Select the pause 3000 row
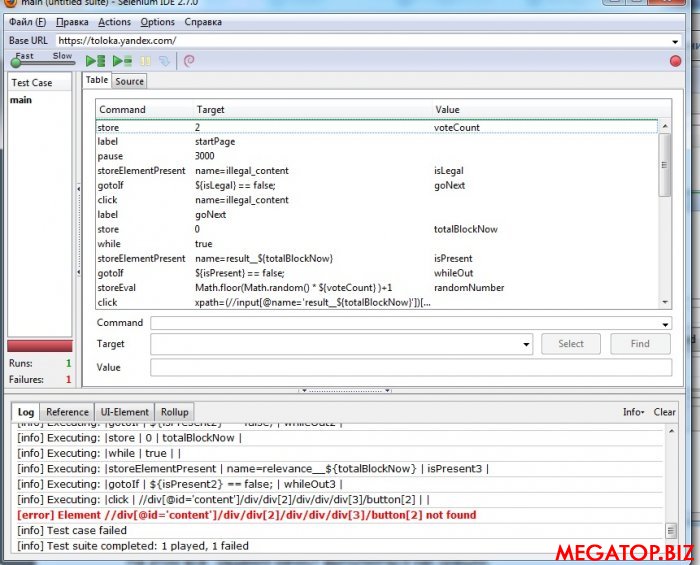 pyautogui.click(x=377, y=156)
